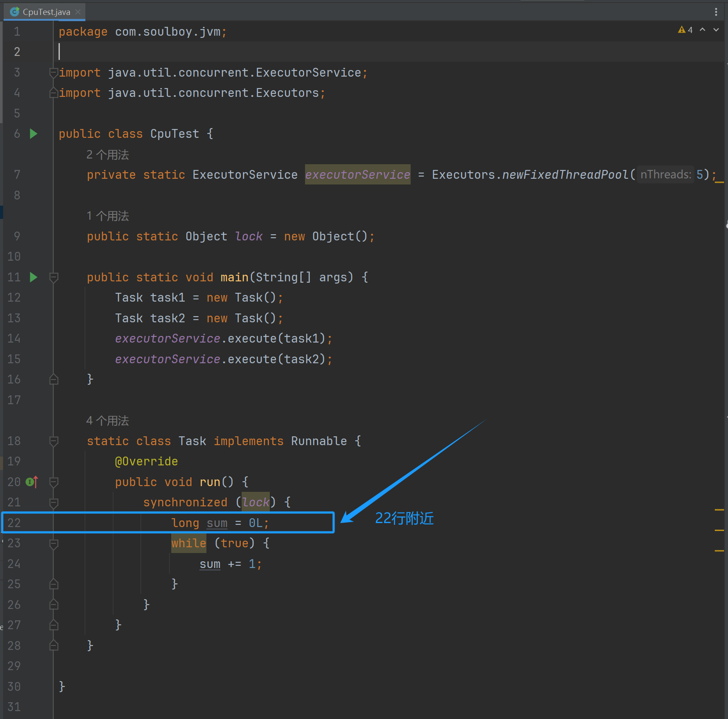Run main method from gutter arrow on line 11
The image size is (728, 719).
[33, 277]
